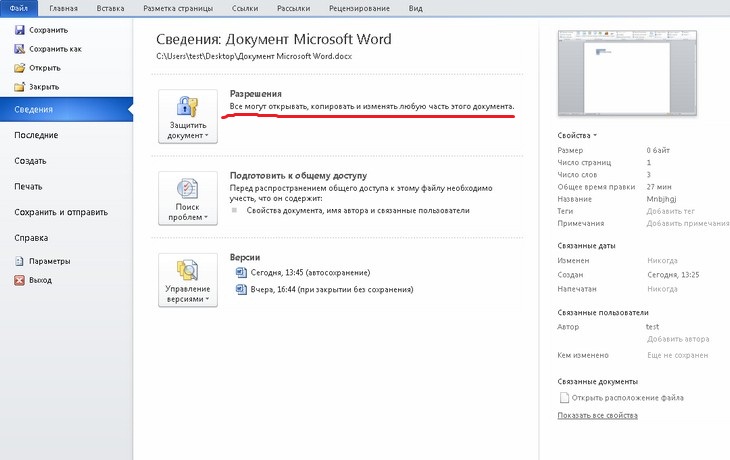Open the Защитить документ dropdown

188,116
